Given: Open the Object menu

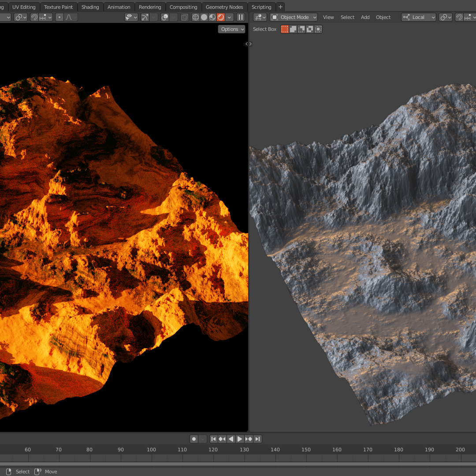Looking at the screenshot, I should (x=383, y=17).
